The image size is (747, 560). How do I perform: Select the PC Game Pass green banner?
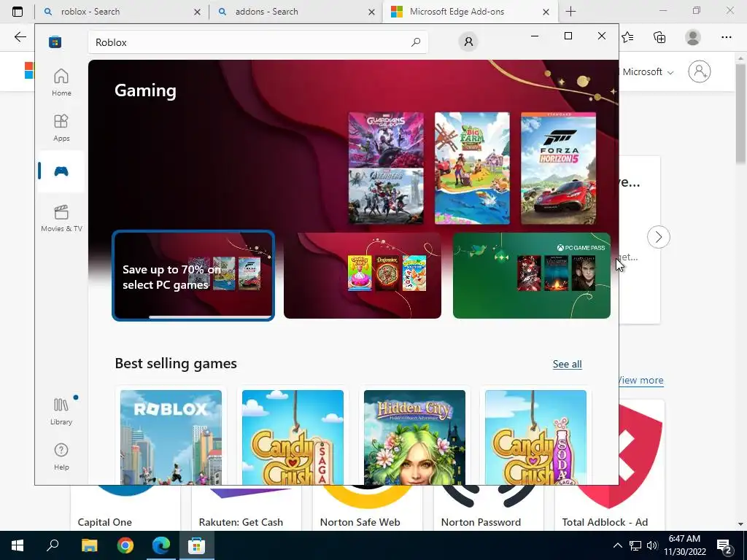point(532,276)
